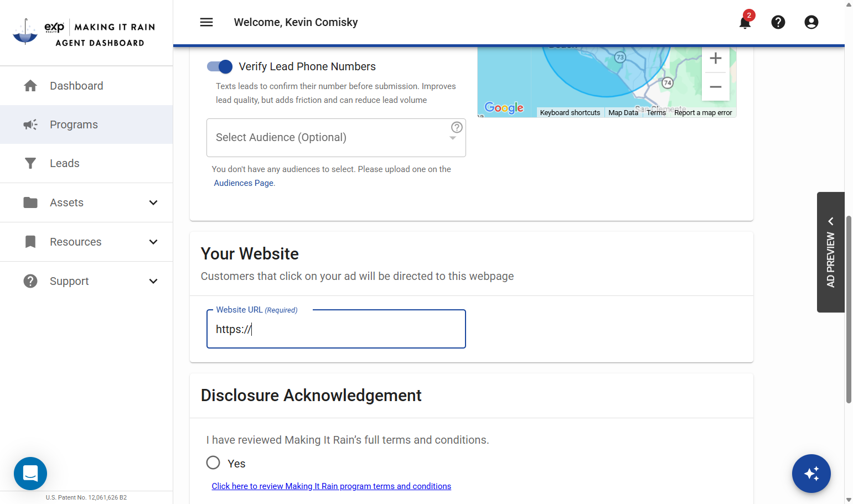Viewport: 853px width, 504px height.
Task: Click Keyboard shortcuts on map
Action: (x=570, y=113)
